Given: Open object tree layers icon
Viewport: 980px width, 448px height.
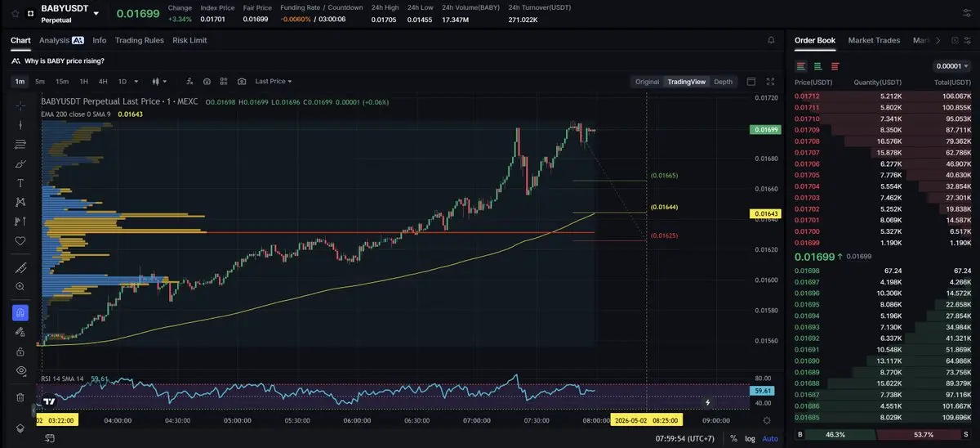Looking at the screenshot, I should click(20, 428).
